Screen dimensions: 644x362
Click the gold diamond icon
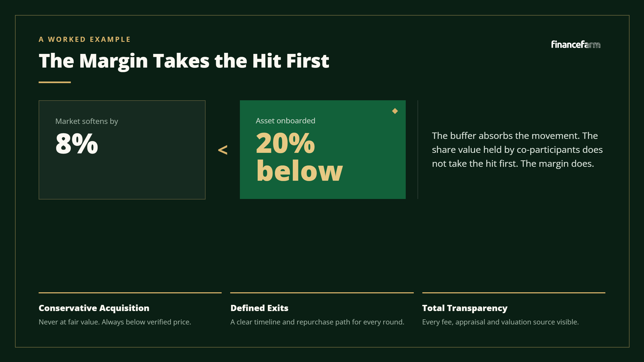[395, 111]
